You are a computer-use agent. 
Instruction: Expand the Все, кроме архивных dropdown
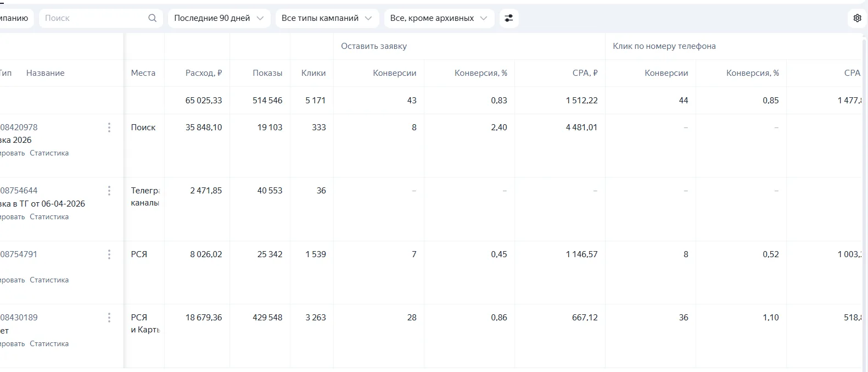[x=439, y=18]
